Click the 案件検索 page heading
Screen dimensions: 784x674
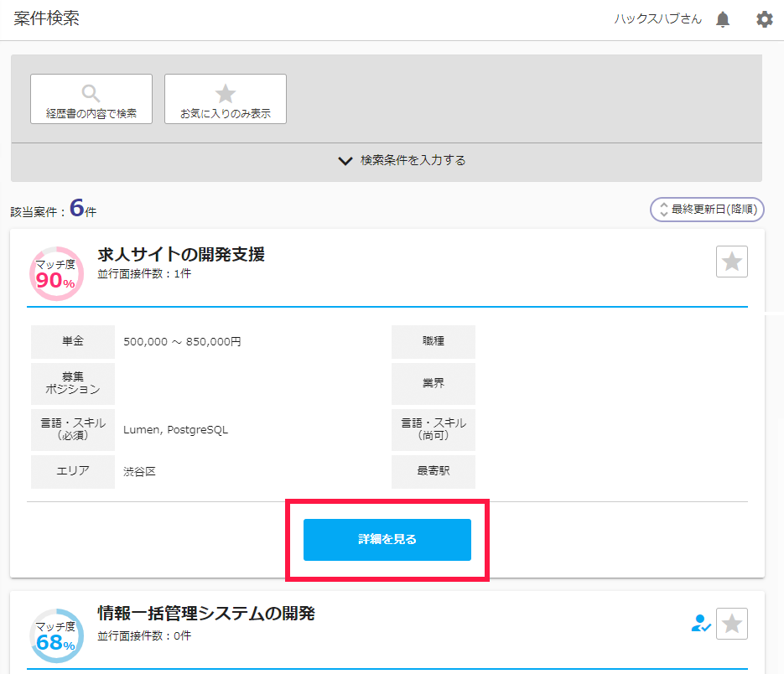[x=46, y=18]
